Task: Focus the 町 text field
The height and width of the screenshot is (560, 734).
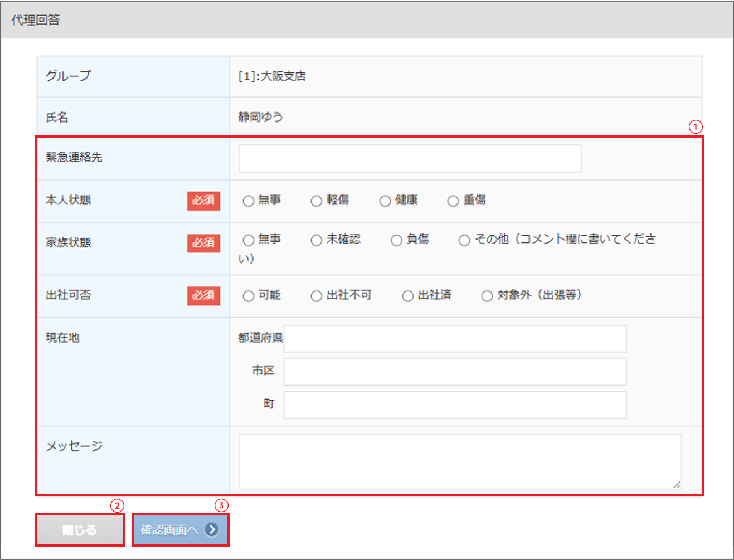Action: pyautogui.click(x=455, y=405)
